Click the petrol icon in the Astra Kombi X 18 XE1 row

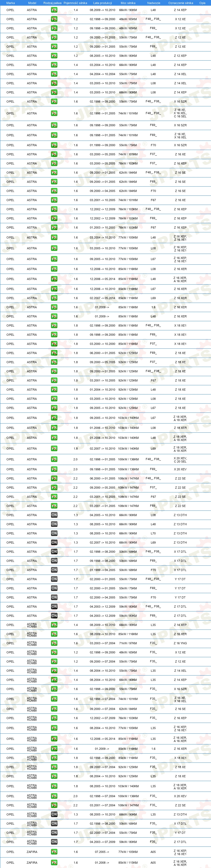(54, 757)
